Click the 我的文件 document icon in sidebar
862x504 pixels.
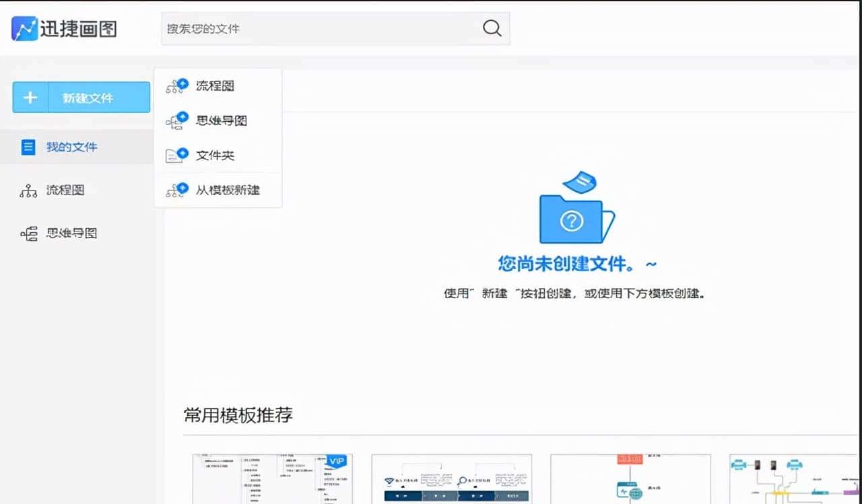tap(28, 147)
